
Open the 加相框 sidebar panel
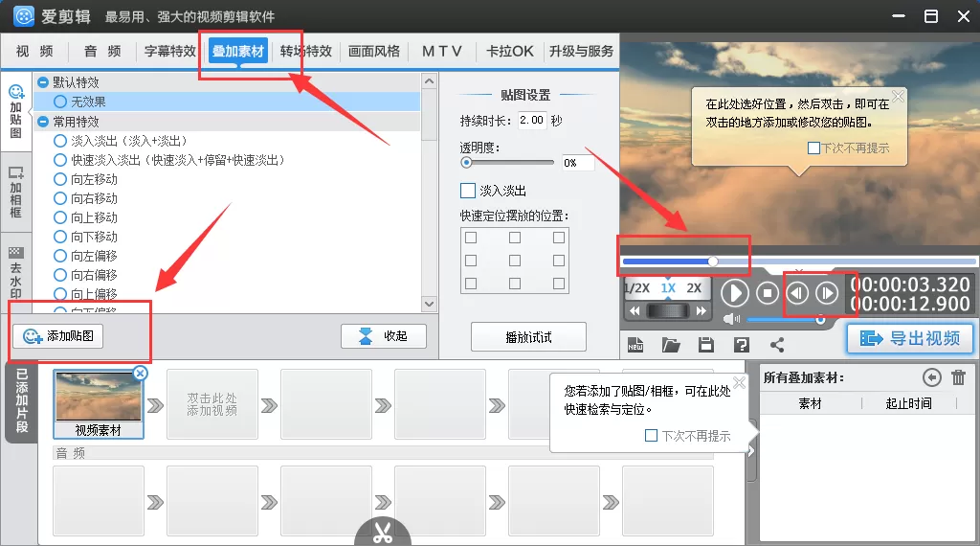pos(15,192)
